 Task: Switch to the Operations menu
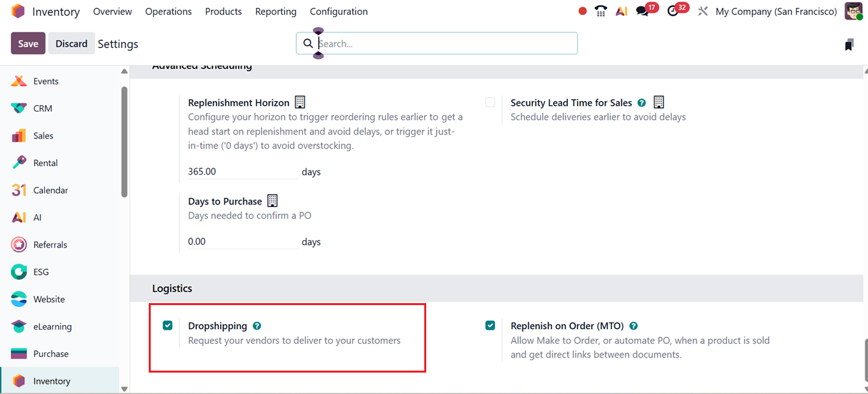coord(168,11)
